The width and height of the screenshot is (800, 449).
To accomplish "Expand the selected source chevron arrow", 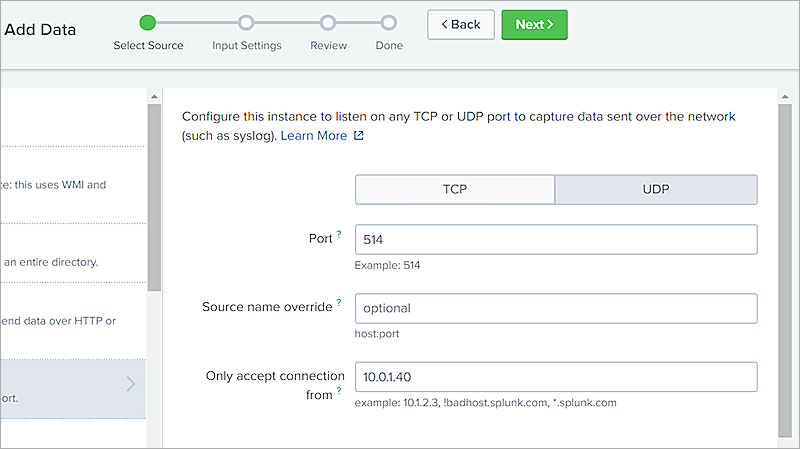I will [131, 384].
